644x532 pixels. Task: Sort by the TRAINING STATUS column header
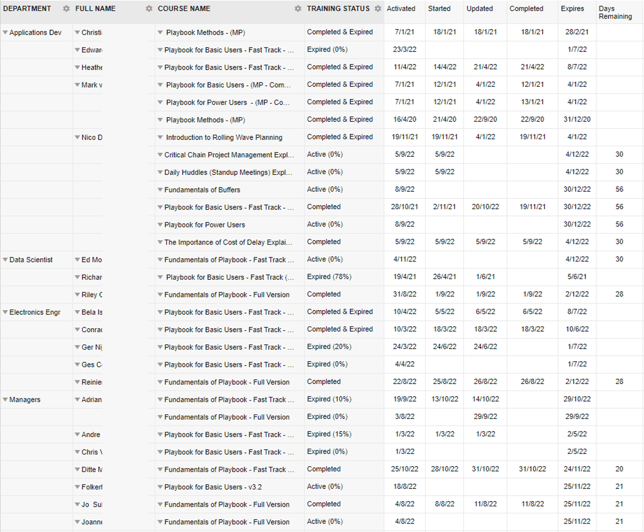(x=338, y=9)
